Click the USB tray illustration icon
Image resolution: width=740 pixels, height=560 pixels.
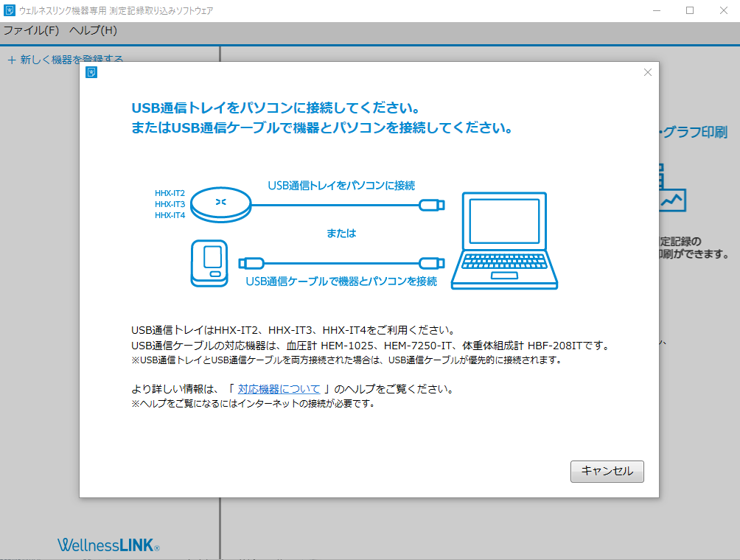point(220,205)
